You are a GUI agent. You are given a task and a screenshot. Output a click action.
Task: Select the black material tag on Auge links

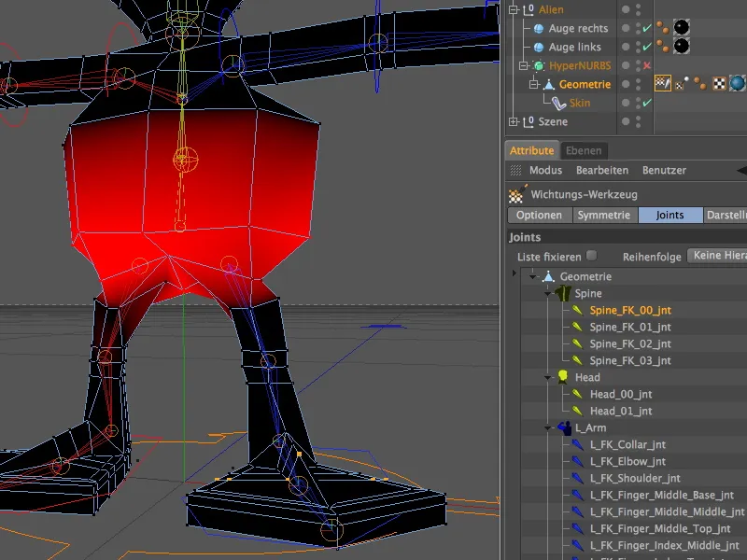(682, 46)
